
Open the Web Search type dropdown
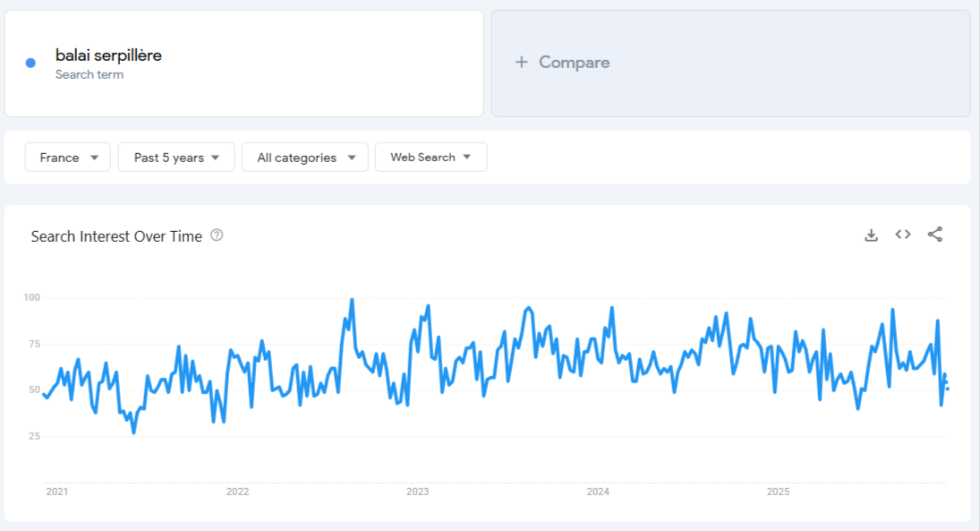click(430, 157)
